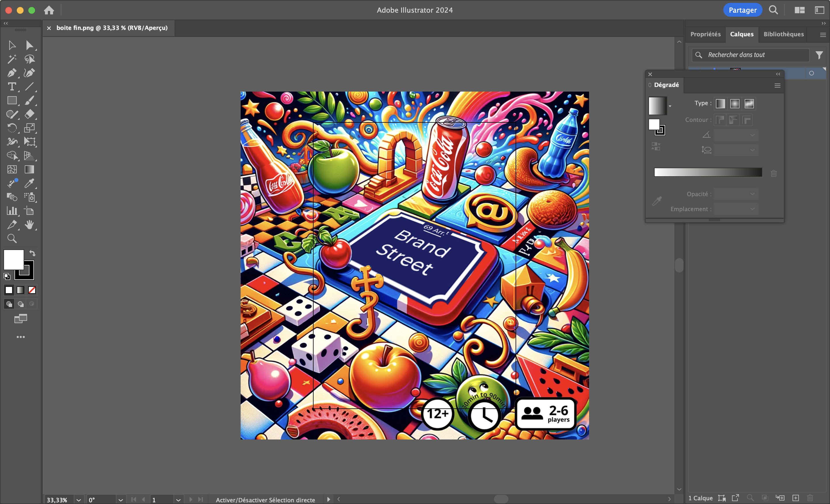Open the zoom level dropdown
Viewport: 830px width, 504px height.
(78, 500)
